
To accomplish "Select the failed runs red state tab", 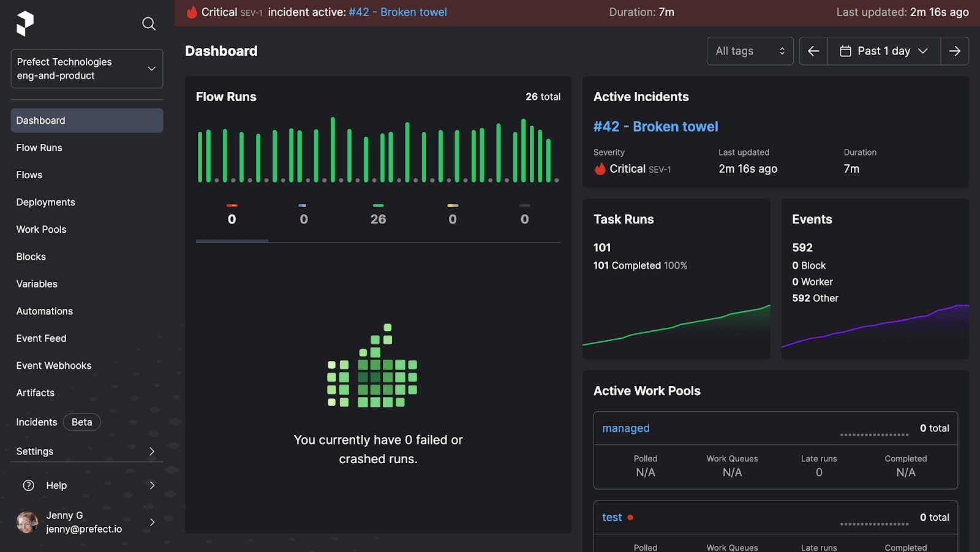I will pos(232,214).
